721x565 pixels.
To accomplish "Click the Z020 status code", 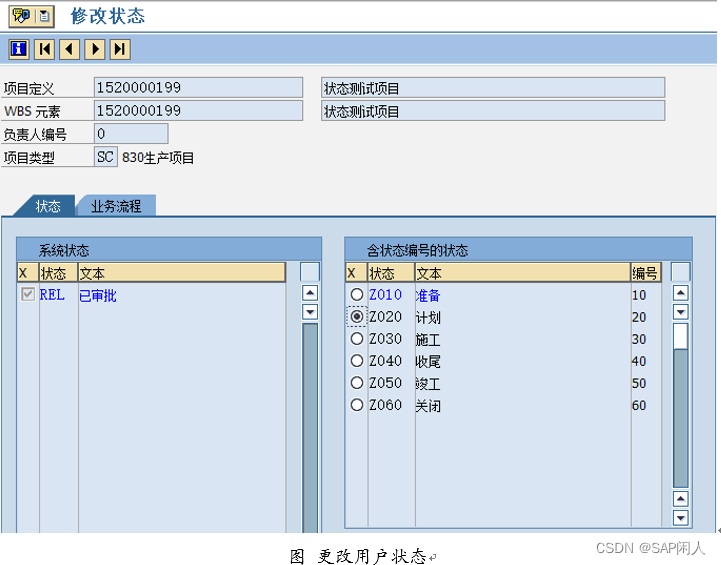I will (385, 317).
